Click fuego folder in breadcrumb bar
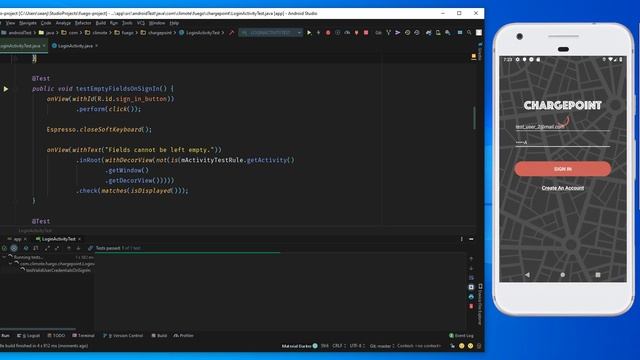Viewport: 640px width, 360px height. click(x=124, y=33)
